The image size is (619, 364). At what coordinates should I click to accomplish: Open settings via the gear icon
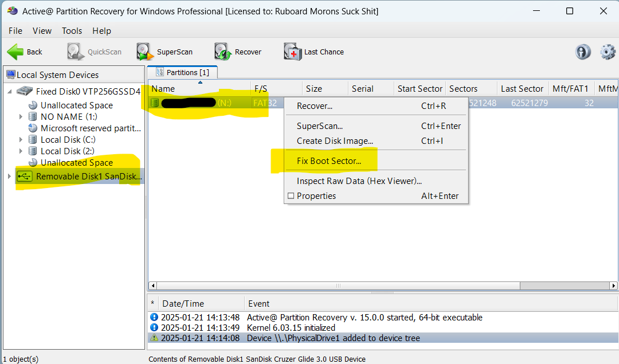(608, 52)
